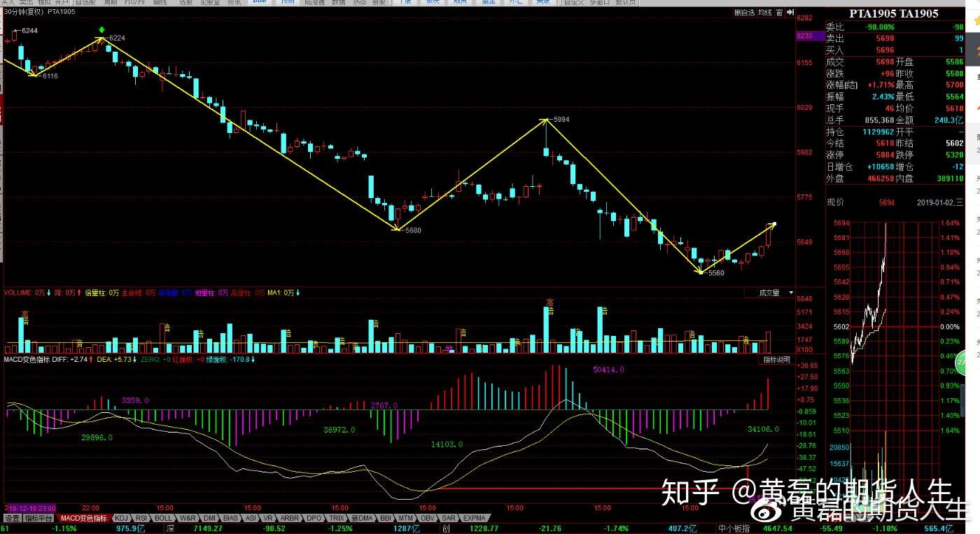The image size is (980, 534).
Task: Switch to the W&R indicator tab
Action: tap(188, 519)
